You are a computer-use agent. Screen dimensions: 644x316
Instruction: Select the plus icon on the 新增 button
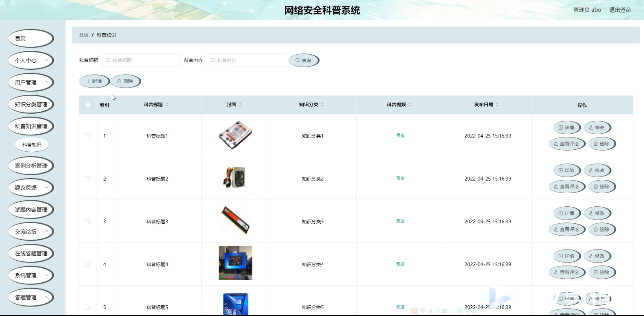click(89, 81)
